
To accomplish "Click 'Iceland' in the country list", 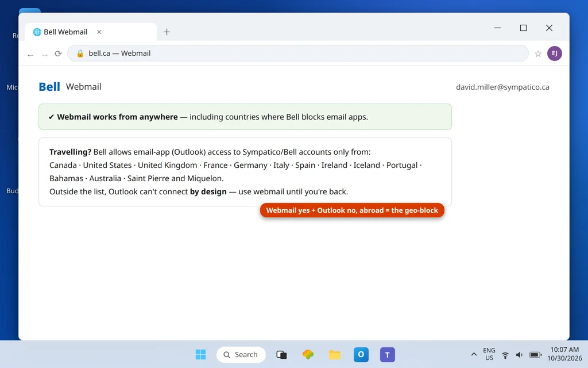I will point(367,165).
